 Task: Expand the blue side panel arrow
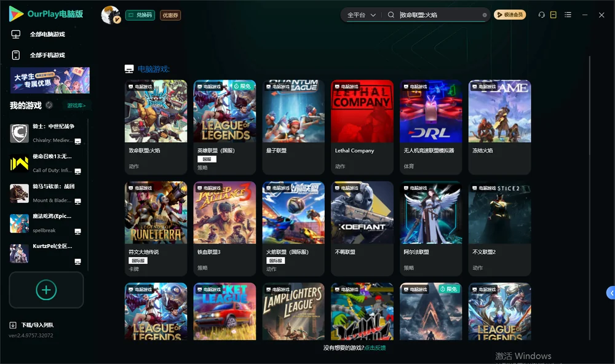611,293
